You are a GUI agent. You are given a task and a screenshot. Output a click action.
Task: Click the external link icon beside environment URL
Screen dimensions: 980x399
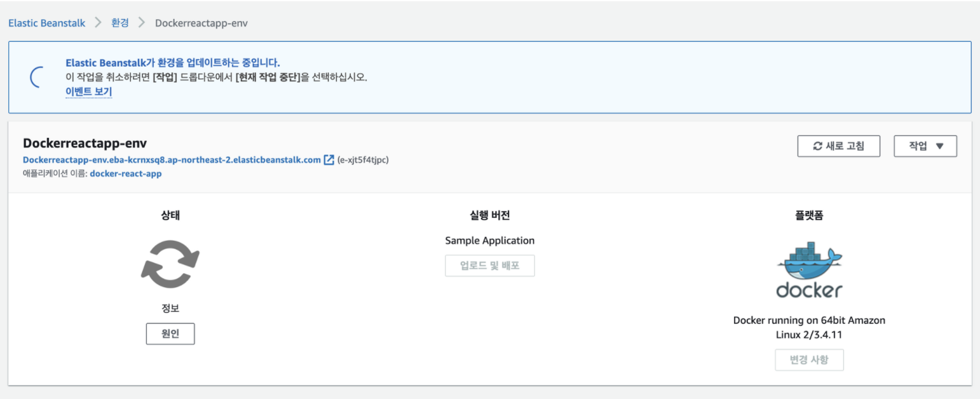tap(329, 160)
